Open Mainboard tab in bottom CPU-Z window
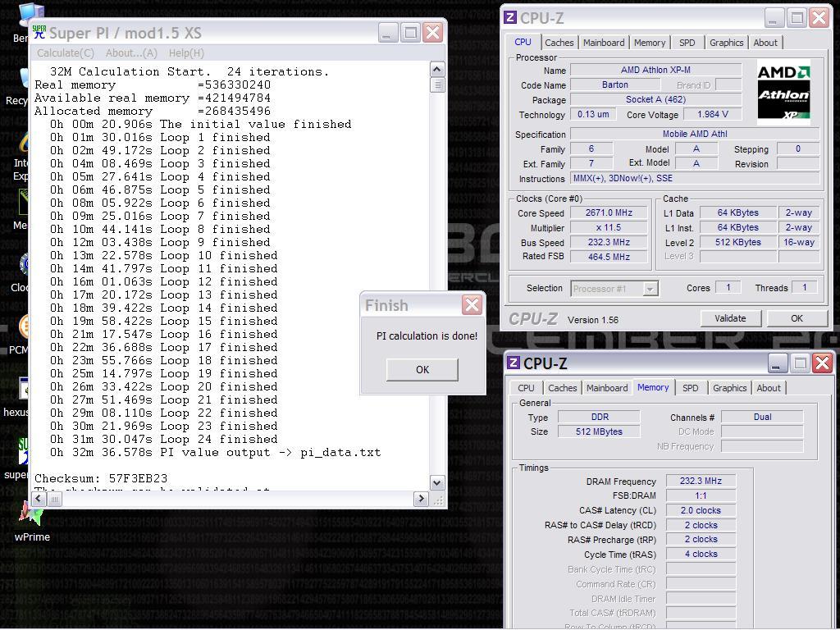 click(607, 388)
